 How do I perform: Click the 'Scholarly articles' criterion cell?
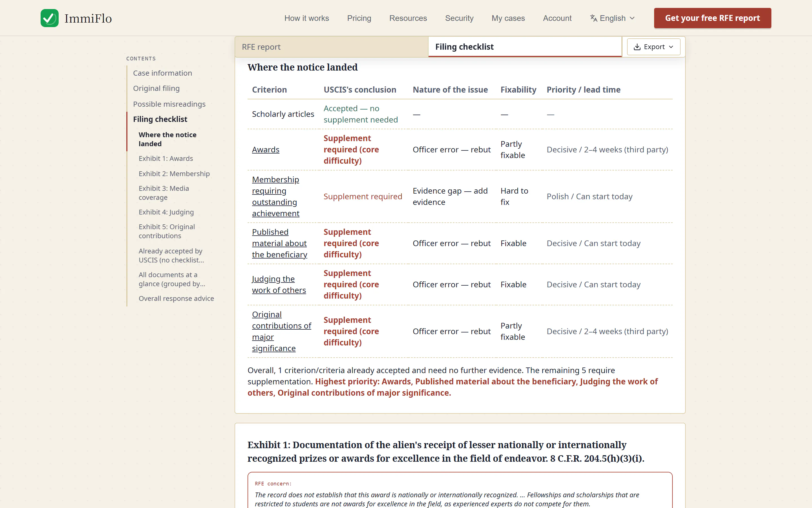click(283, 114)
